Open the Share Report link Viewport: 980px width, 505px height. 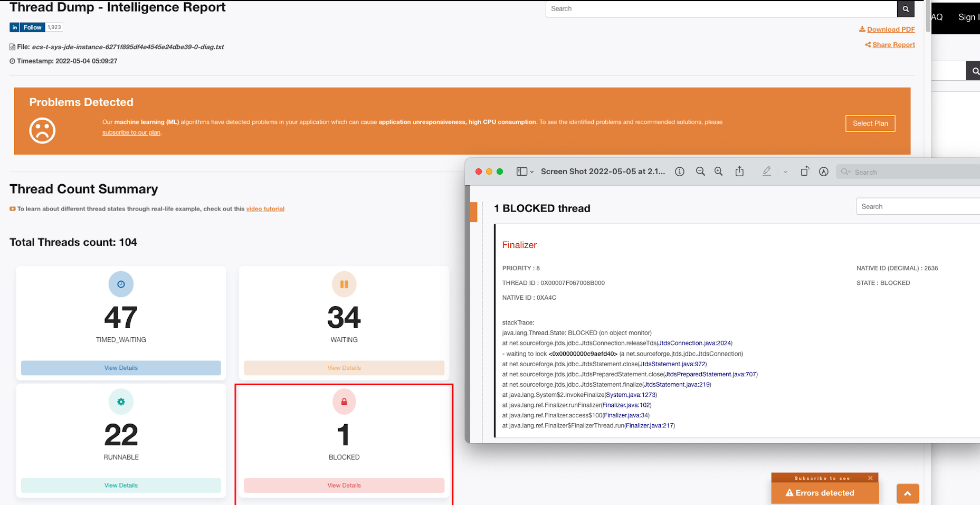(893, 45)
